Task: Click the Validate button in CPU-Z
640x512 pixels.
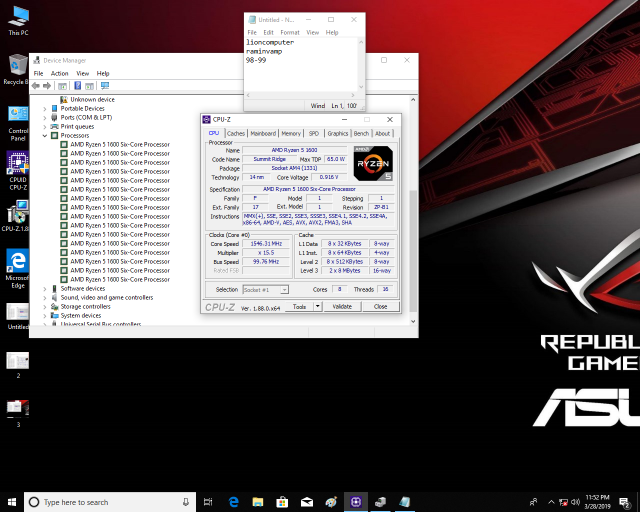Action: tap(341, 306)
